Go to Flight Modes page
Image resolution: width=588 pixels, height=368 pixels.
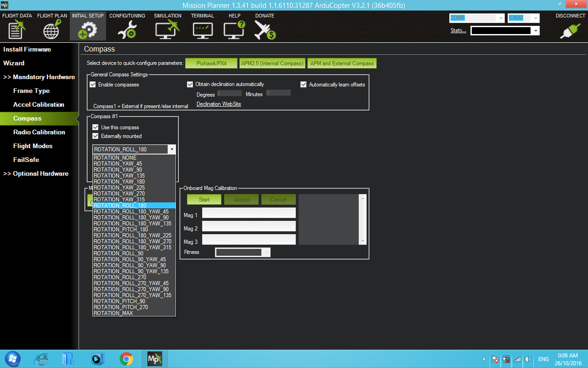pos(33,146)
